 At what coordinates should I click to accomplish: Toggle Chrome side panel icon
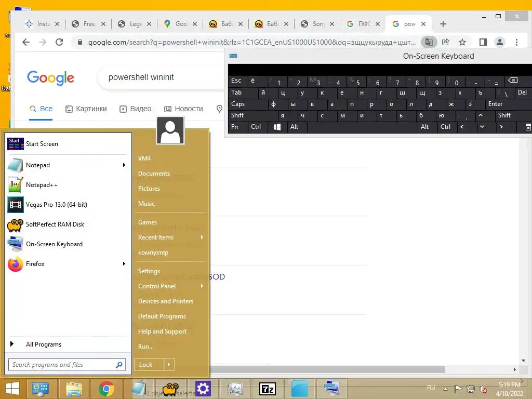(483, 42)
